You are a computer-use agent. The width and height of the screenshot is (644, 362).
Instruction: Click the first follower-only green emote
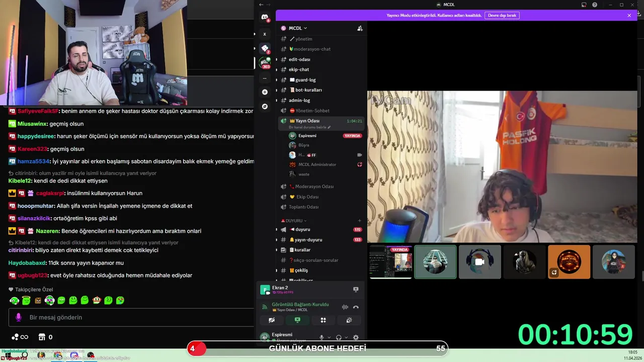click(x=15, y=300)
